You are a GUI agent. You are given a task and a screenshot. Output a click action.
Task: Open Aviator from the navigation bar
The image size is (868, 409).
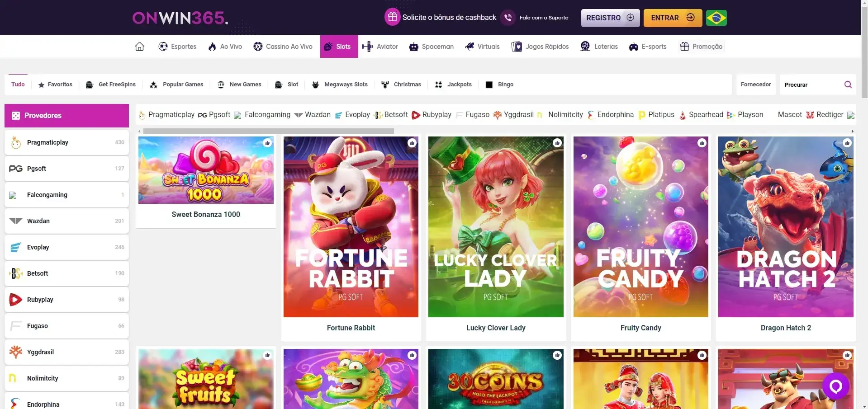coord(380,47)
